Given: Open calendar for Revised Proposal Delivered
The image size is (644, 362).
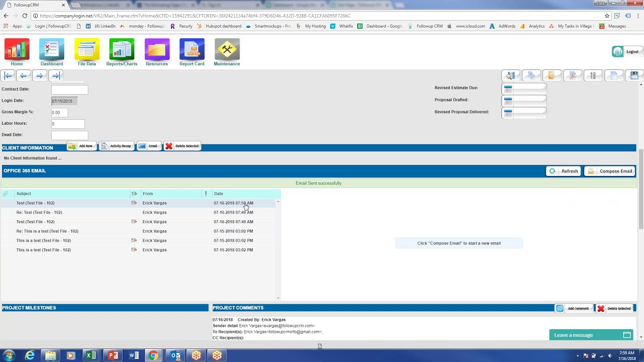Looking at the screenshot, I should pos(508,113).
